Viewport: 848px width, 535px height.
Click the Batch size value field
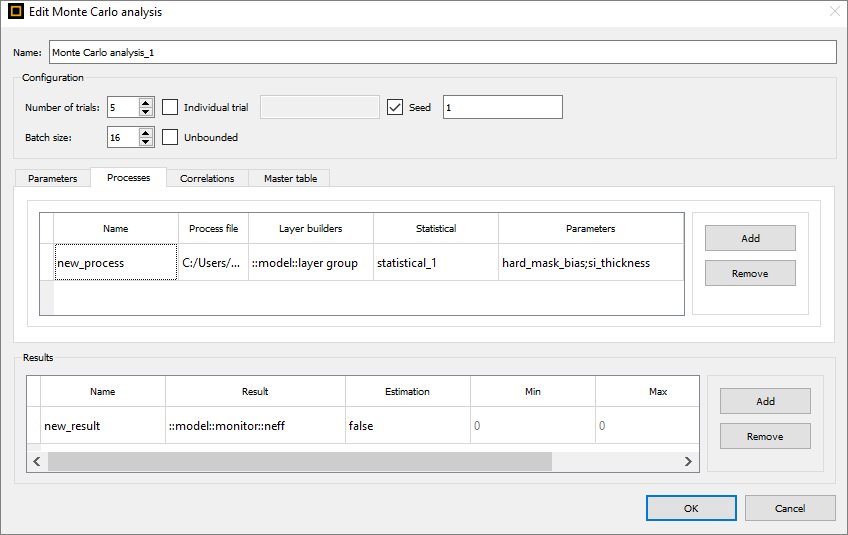pyautogui.click(x=123, y=137)
